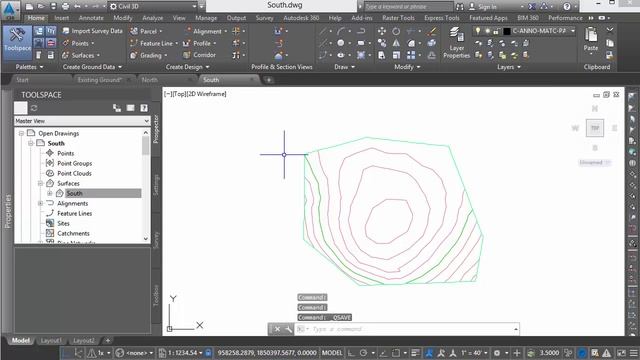
Task: Click the Corridor tool icon
Action: [x=187, y=55]
